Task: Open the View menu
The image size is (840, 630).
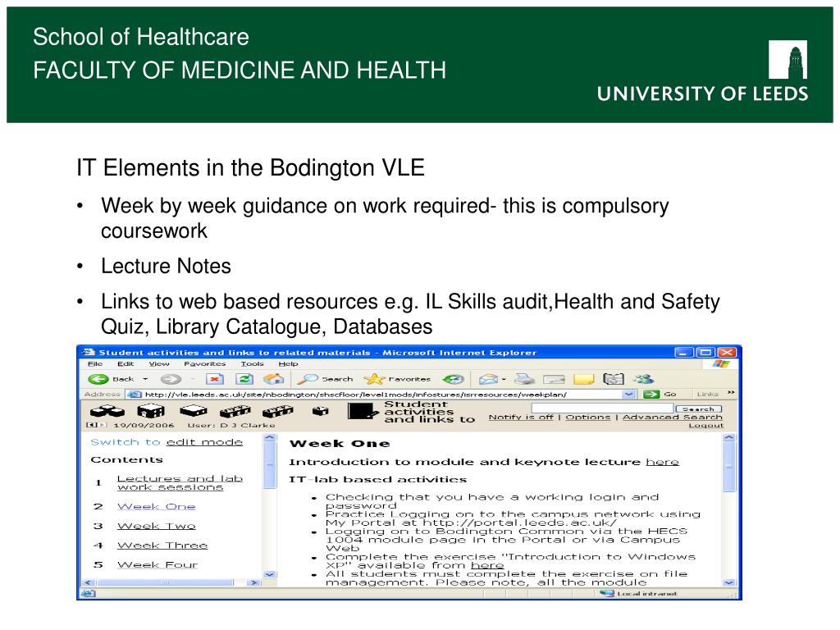Action: point(159,363)
